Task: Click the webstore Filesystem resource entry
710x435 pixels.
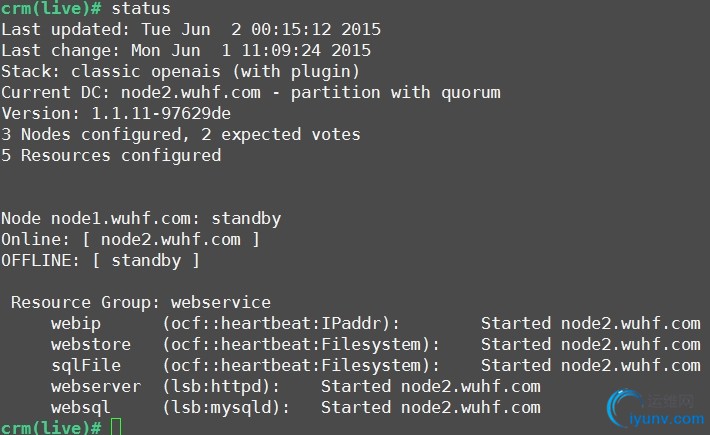Action: pos(375,344)
